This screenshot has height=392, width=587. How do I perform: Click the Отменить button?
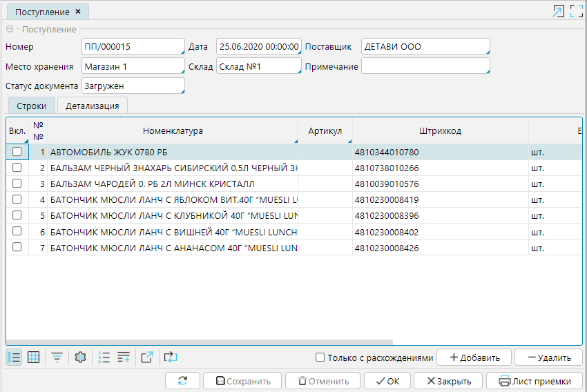(323, 381)
